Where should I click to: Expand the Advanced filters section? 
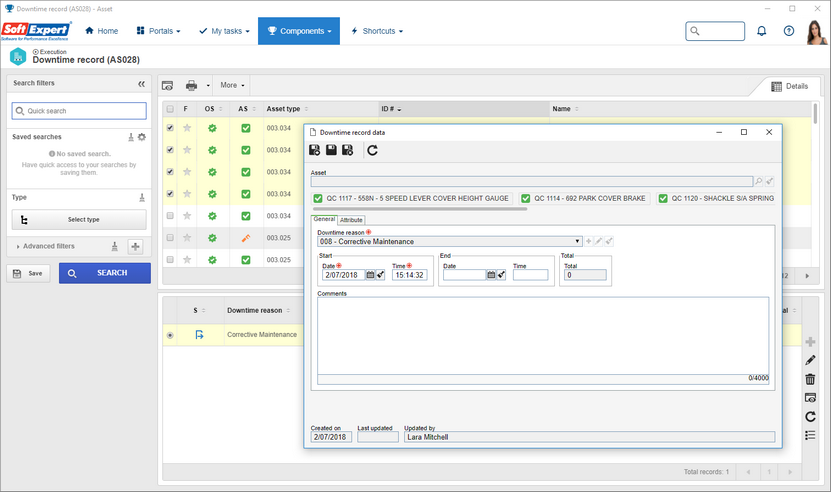pyautogui.click(x=45, y=246)
